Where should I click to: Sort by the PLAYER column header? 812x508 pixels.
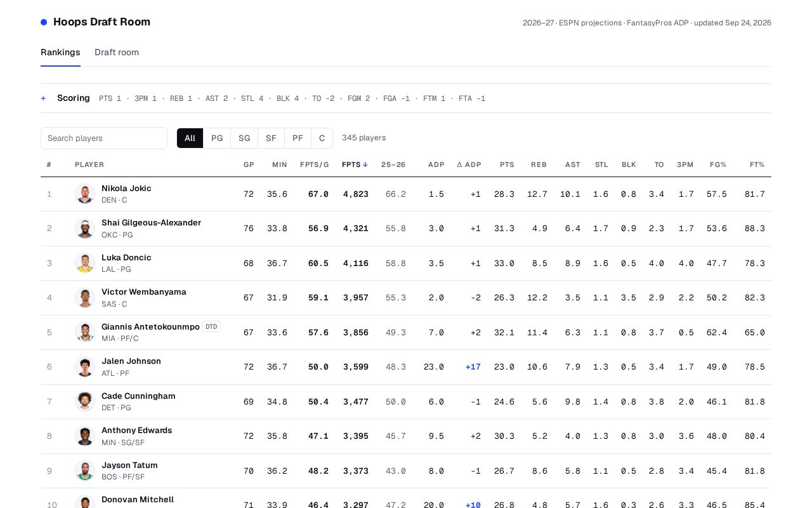(89, 164)
